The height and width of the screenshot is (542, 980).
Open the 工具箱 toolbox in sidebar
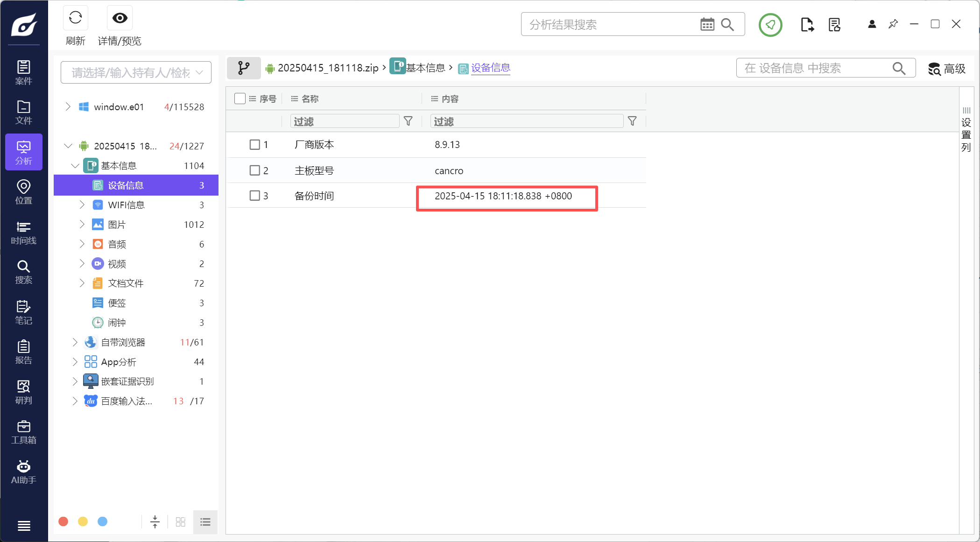point(24,432)
